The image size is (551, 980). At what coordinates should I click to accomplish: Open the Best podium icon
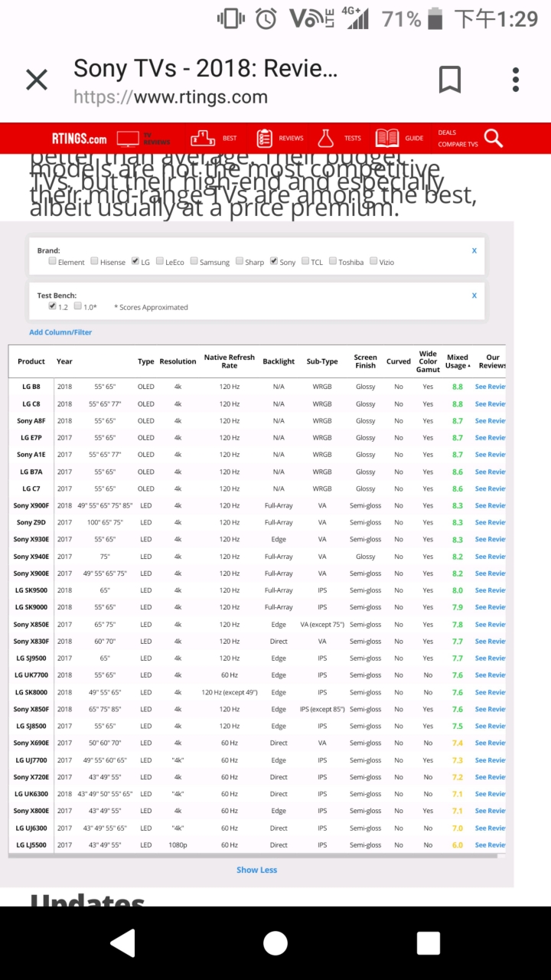[x=203, y=139]
